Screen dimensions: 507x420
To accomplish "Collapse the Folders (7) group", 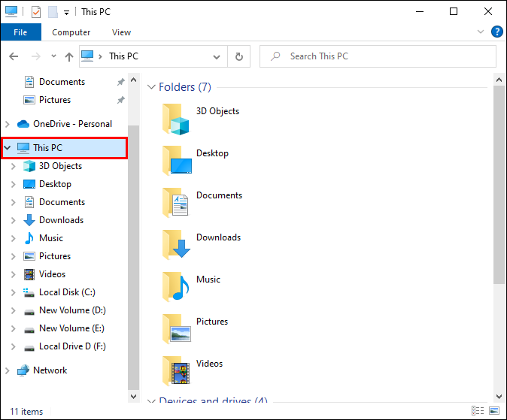I will 151,87.
